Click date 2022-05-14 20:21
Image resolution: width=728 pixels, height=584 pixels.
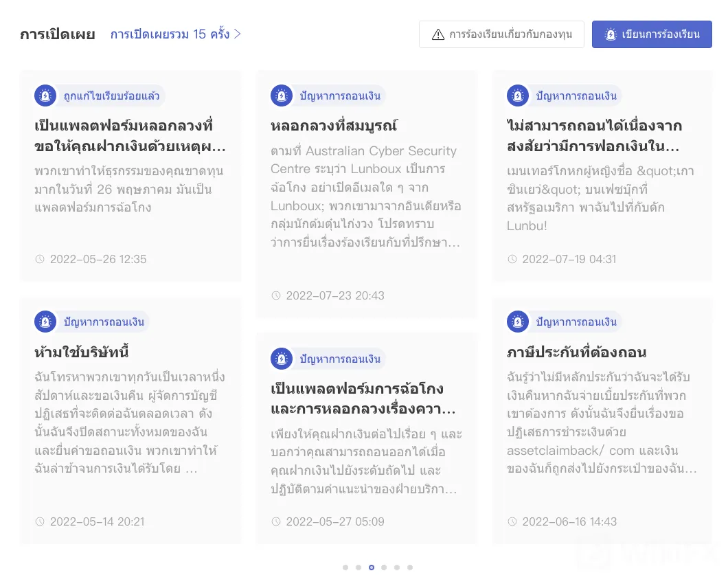[97, 521]
